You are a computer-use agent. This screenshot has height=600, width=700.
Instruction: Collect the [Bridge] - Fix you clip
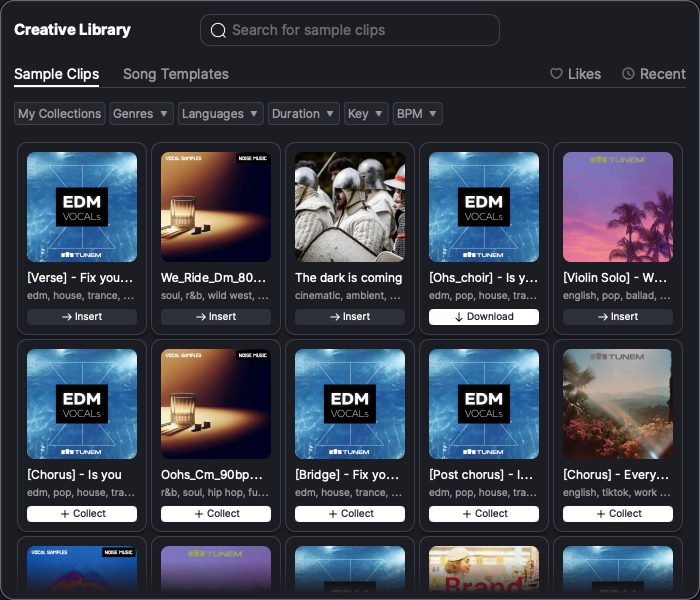(350, 513)
